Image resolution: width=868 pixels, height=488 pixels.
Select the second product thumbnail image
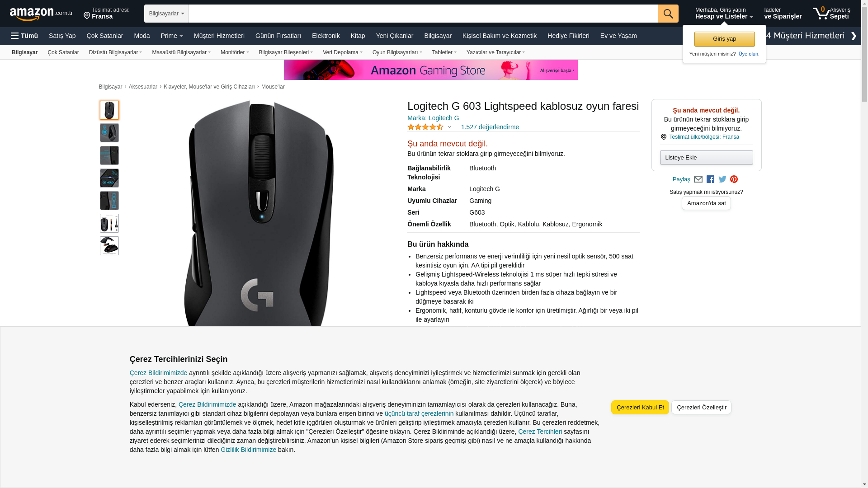point(109,133)
